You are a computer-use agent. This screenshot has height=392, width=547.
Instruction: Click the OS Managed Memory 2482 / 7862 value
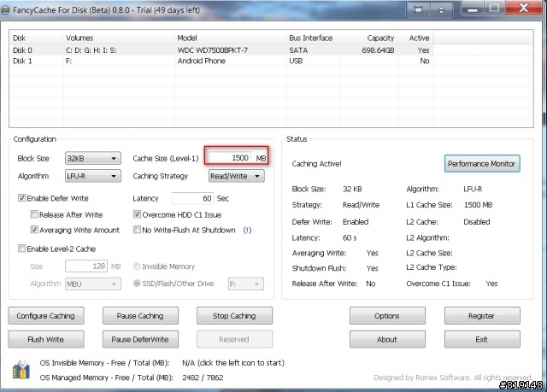tap(203, 377)
